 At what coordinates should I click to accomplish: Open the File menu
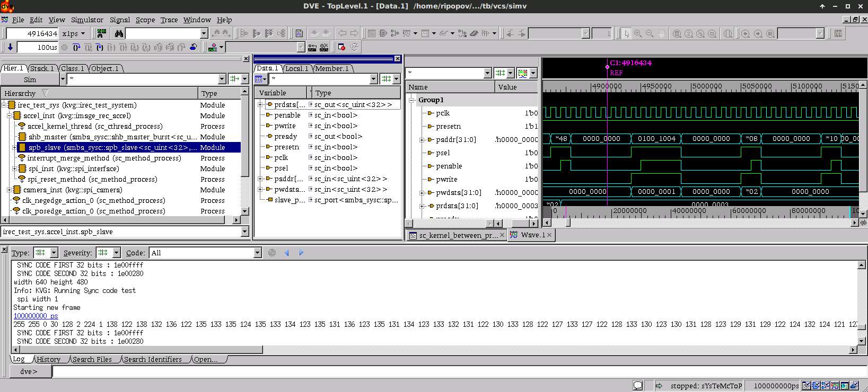pyautogui.click(x=18, y=20)
